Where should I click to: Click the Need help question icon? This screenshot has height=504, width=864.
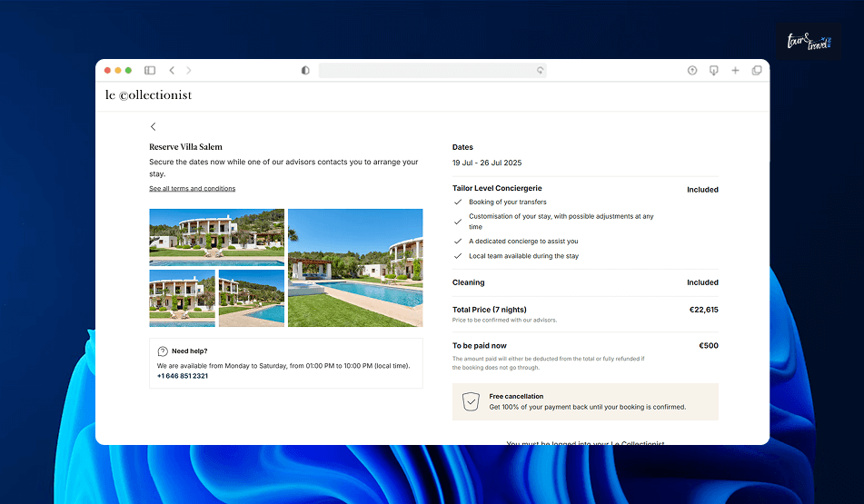(x=163, y=351)
